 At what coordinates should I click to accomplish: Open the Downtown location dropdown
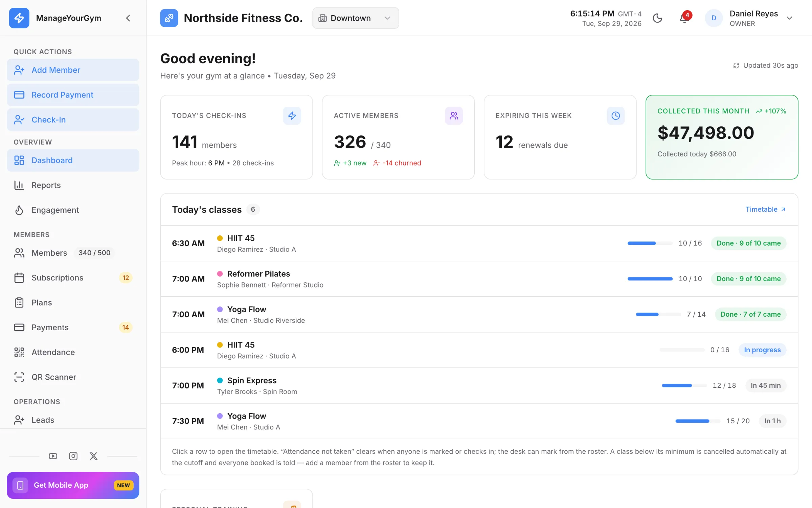click(x=356, y=18)
